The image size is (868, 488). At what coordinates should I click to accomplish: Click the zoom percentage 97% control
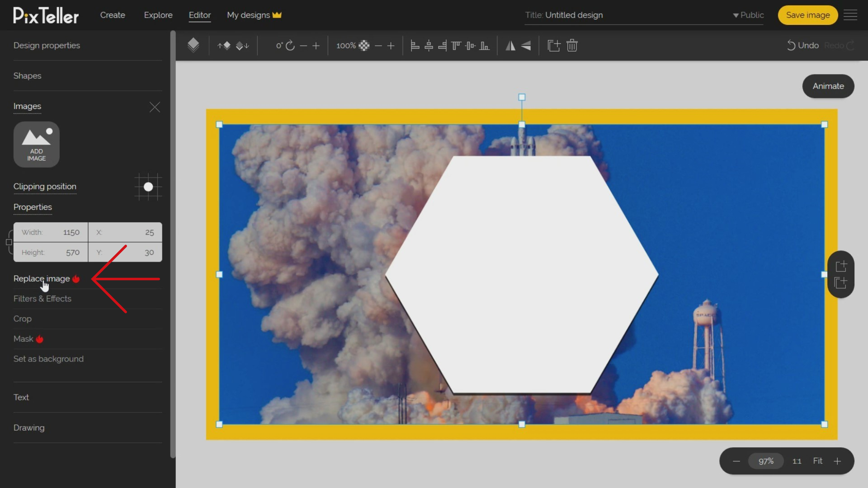click(766, 461)
